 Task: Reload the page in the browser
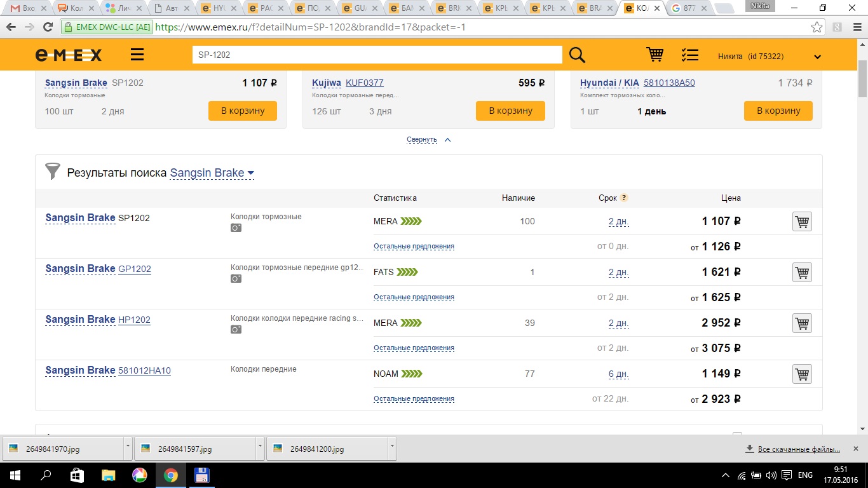(48, 27)
